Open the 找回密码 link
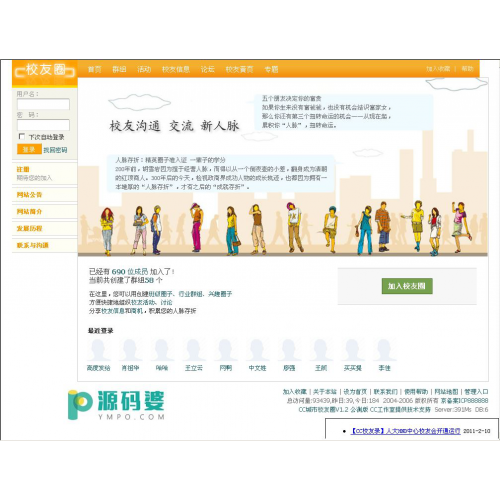Viewport: 500px width, 500px height. [55, 150]
